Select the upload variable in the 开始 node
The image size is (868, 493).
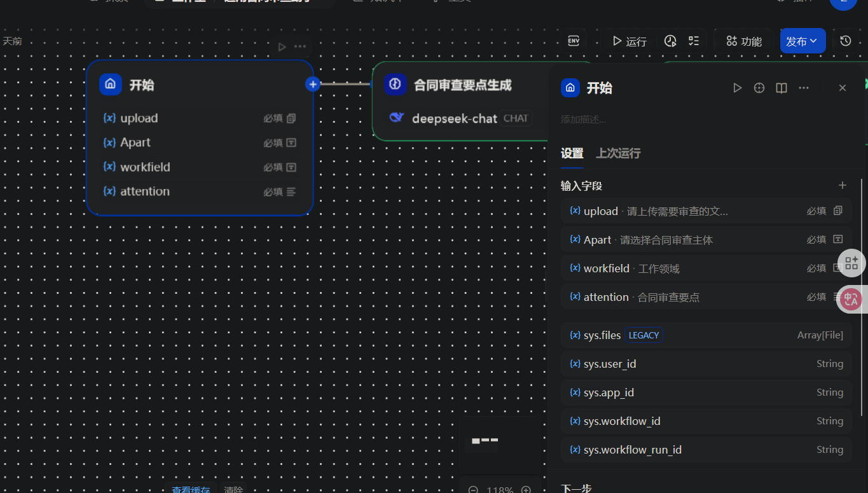point(200,118)
